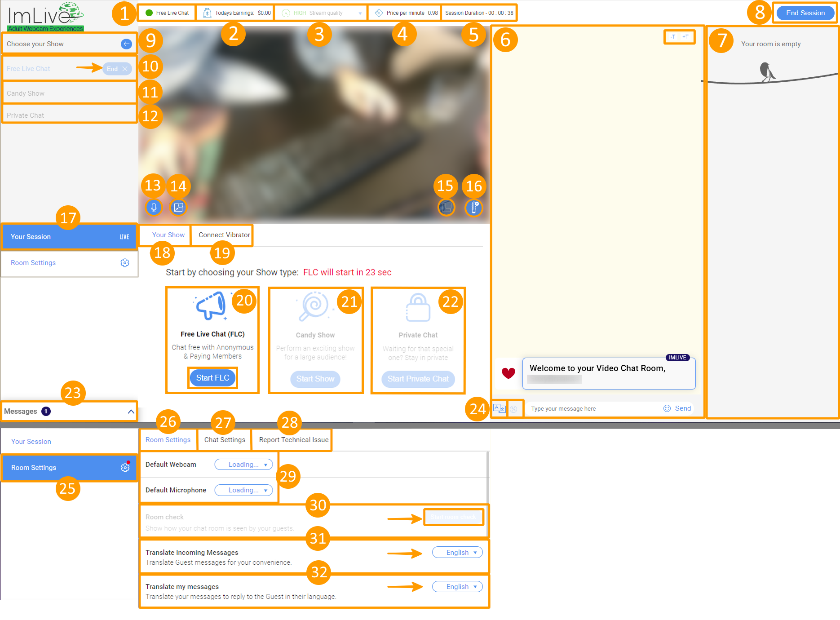Viewport: 840px width, 620px height.
Task: Decrease chat text size with -T
Action: [x=673, y=37]
